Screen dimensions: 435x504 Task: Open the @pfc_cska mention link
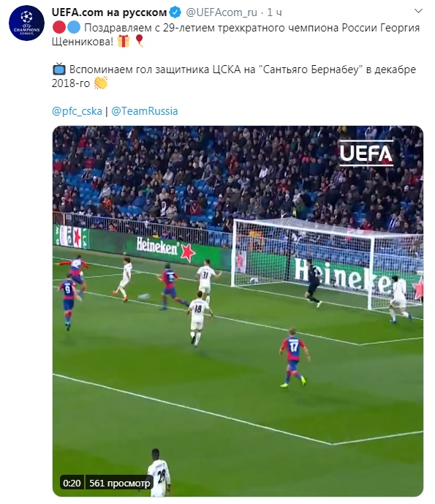coord(77,111)
